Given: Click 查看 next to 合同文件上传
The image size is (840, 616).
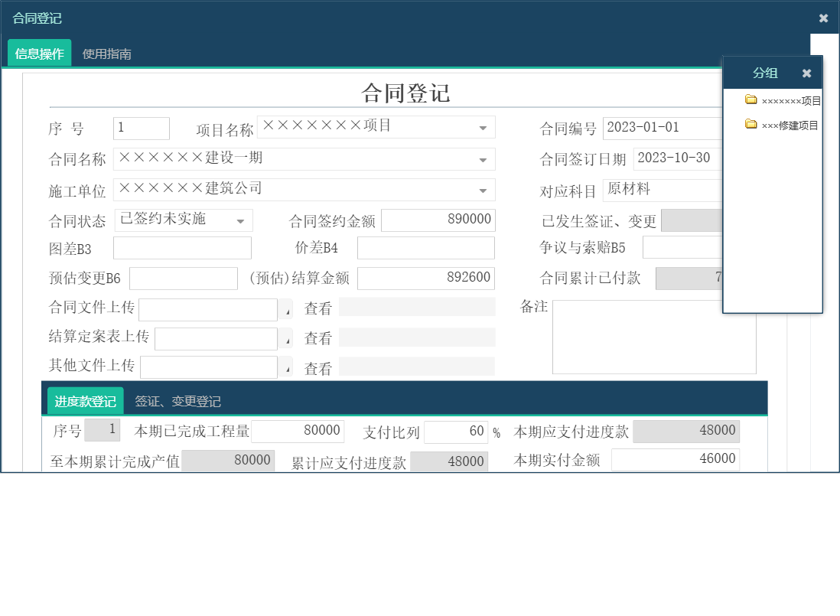Looking at the screenshot, I should pyautogui.click(x=317, y=309).
